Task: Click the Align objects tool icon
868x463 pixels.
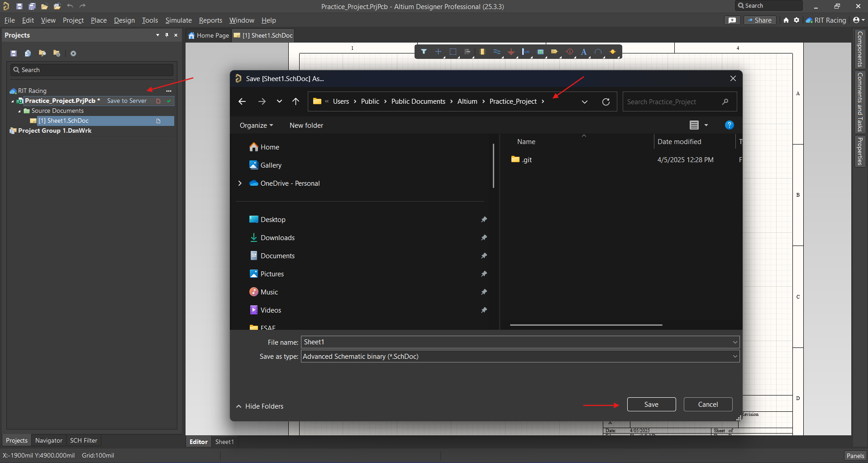Action: 467,52
